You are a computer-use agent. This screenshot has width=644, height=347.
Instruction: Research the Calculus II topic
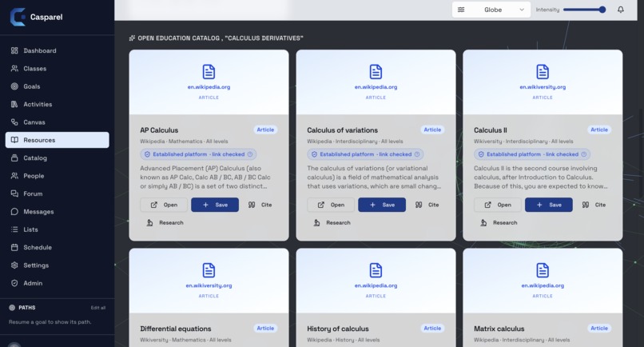tap(499, 222)
